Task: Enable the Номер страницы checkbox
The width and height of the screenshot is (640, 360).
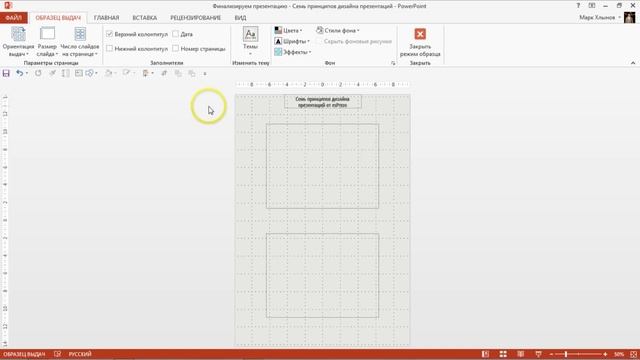Action: [176, 48]
